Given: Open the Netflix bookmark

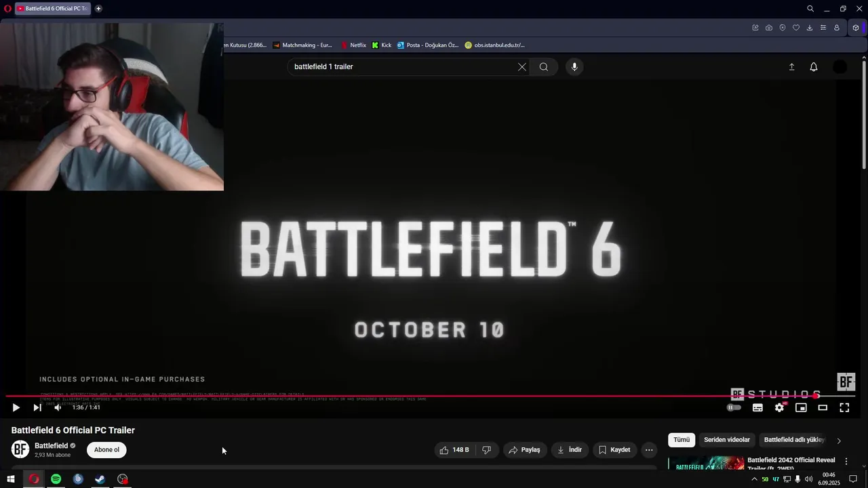Looking at the screenshot, I should 353,45.
